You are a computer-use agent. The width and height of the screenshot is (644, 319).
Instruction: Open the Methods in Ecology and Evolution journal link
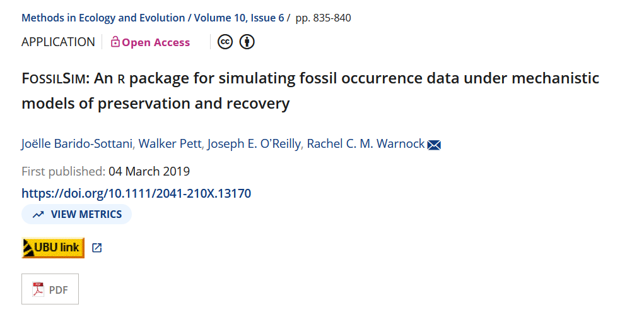tap(103, 18)
